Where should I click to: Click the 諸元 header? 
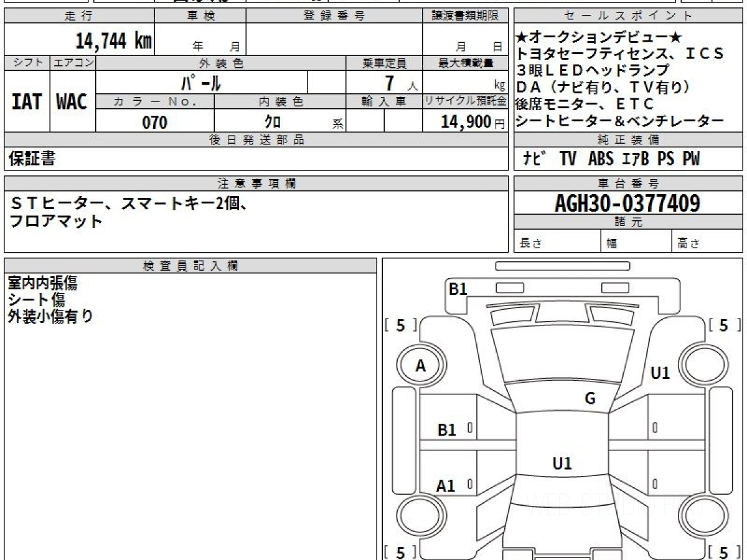(629, 222)
